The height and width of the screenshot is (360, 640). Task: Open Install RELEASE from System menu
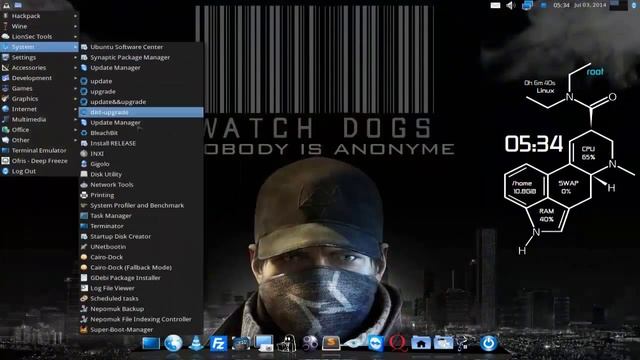[141, 143]
